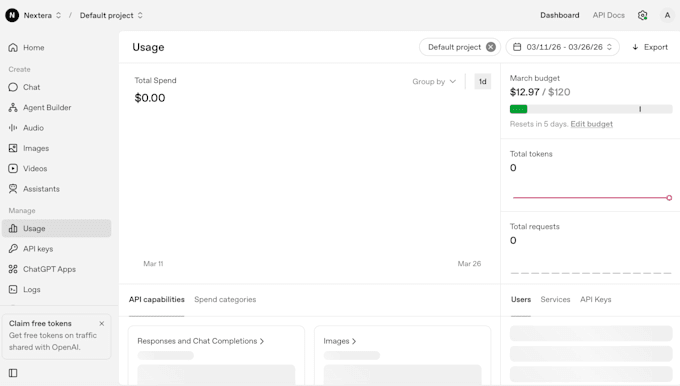Click the Usage page heading

(148, 47)
